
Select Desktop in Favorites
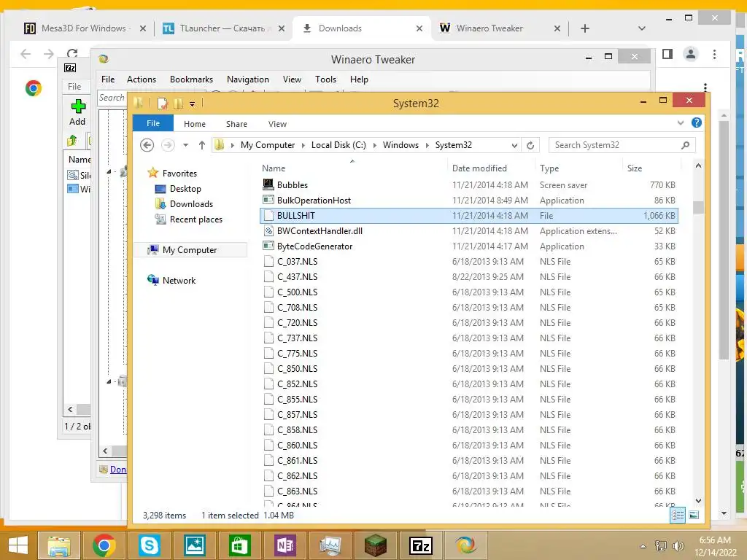click(x=185, y=189)
